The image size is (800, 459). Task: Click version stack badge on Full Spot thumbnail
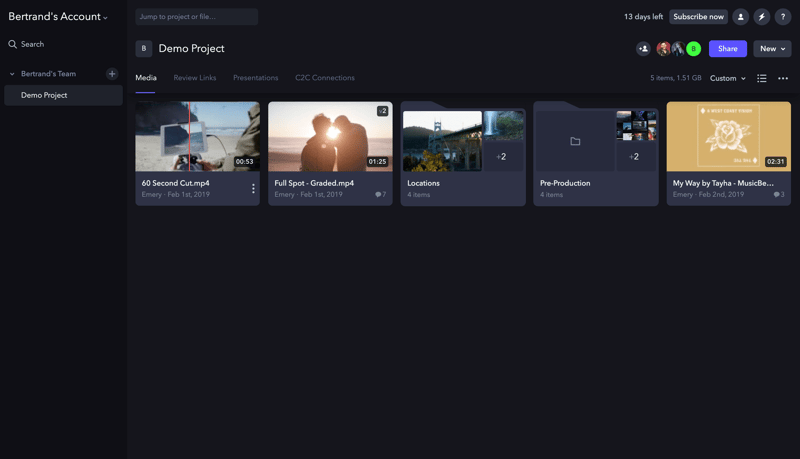382,111
